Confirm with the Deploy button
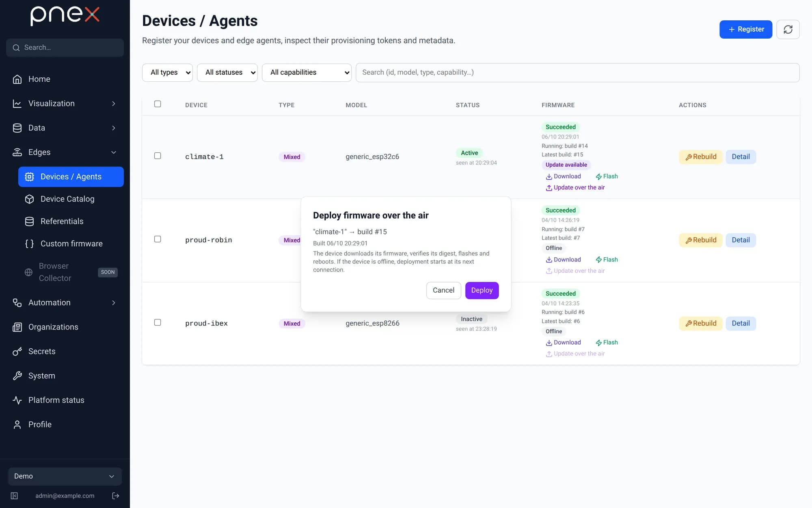The width and height of the screenshot is (812, 508). pos(482,290)
